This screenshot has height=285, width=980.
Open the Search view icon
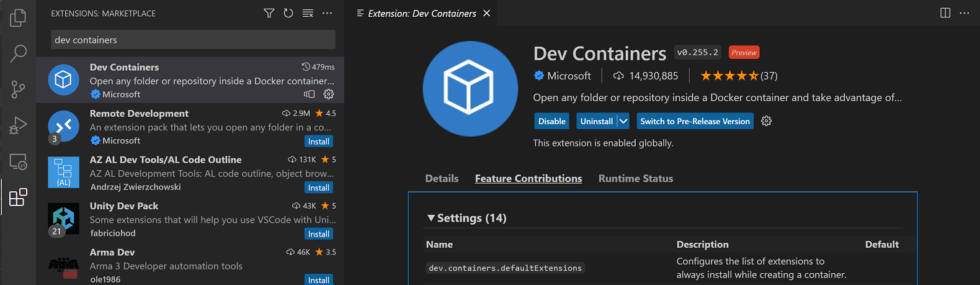tap(18, 53)
